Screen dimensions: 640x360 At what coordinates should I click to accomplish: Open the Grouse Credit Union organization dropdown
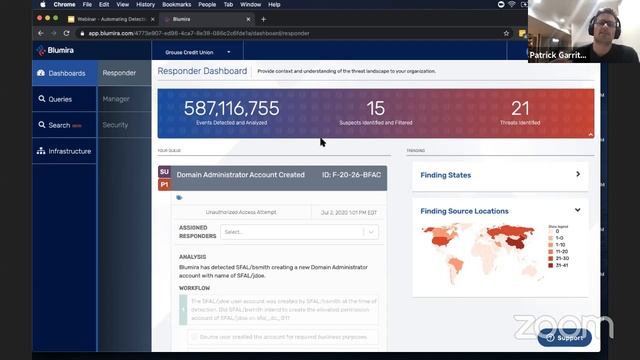click(198, 52)
